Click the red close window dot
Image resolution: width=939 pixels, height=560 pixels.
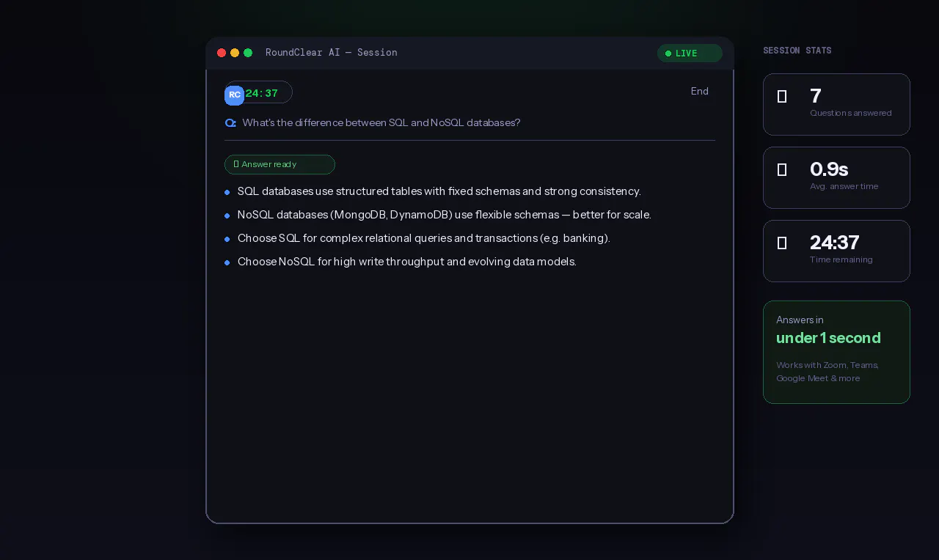(222, 53)
